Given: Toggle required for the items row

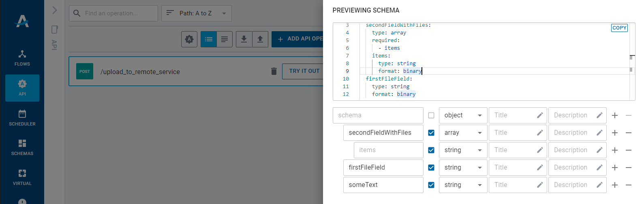Looking at the screenshot, I should [x=431, y=150].
